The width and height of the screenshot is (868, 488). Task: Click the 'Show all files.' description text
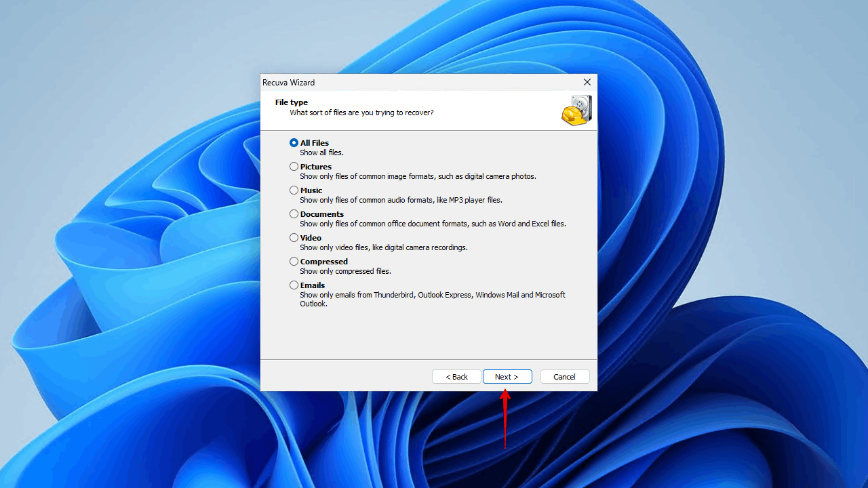(321, 153)
